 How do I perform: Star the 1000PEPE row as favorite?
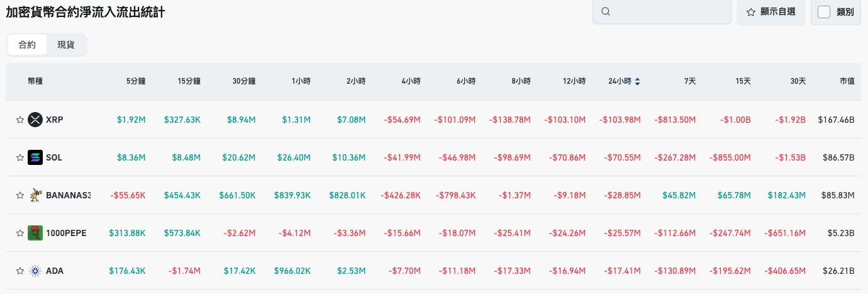pyautogui.click(x=20, y=233)
